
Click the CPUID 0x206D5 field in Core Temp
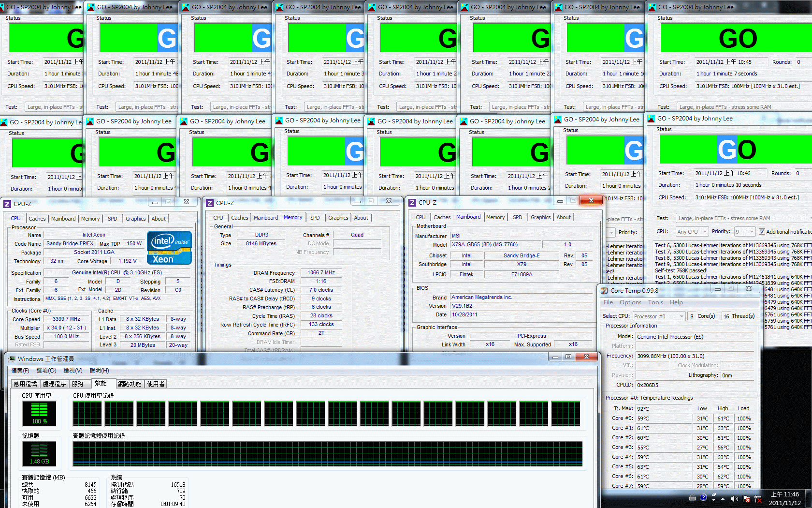tap(695, 385)
